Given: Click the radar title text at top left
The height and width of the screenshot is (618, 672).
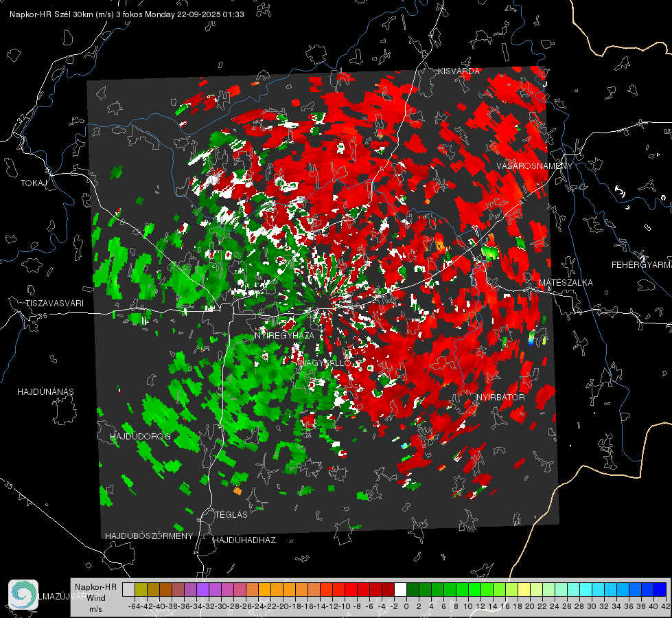Looking at the screenshot, I should pos(127,14).
